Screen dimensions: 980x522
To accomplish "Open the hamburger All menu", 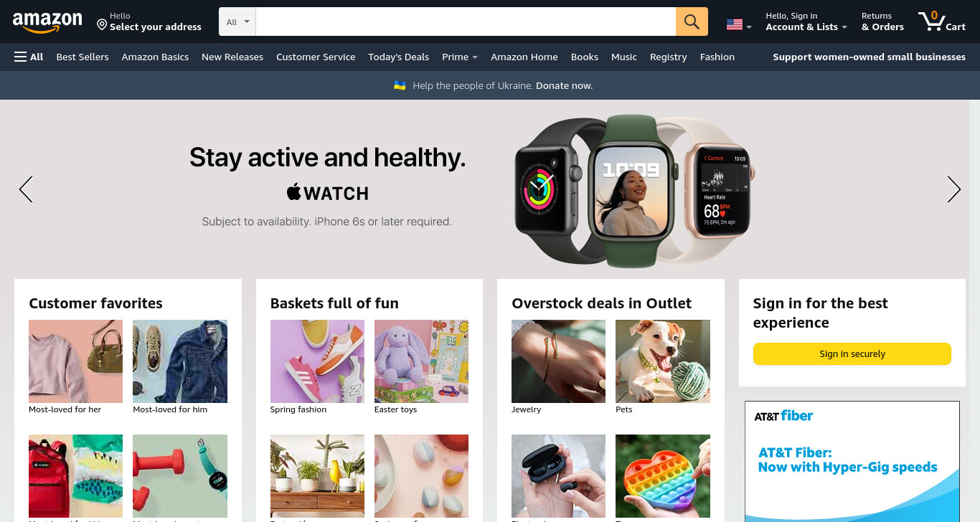I will 29,57.
